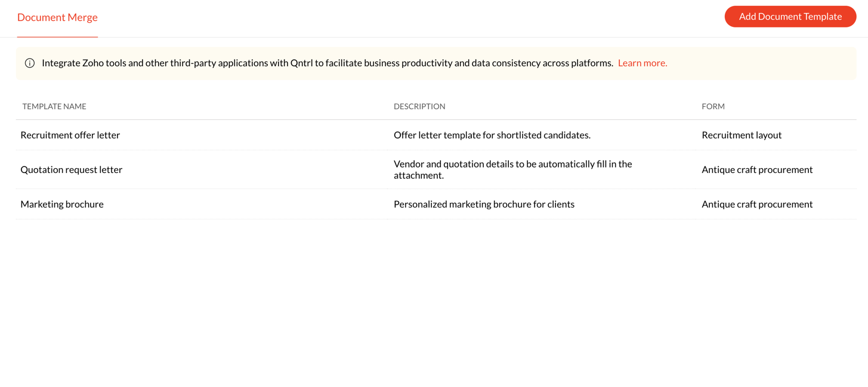
Task: Click the offer letter shortlisted candidates description
Action: [x=492, y=135]
